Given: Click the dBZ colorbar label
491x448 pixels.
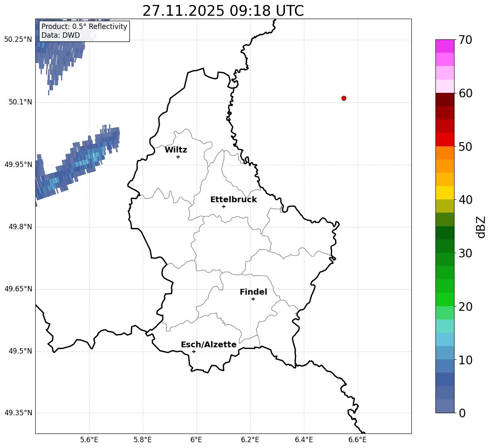Looking at the screenshot, I should tap(481, 227).
